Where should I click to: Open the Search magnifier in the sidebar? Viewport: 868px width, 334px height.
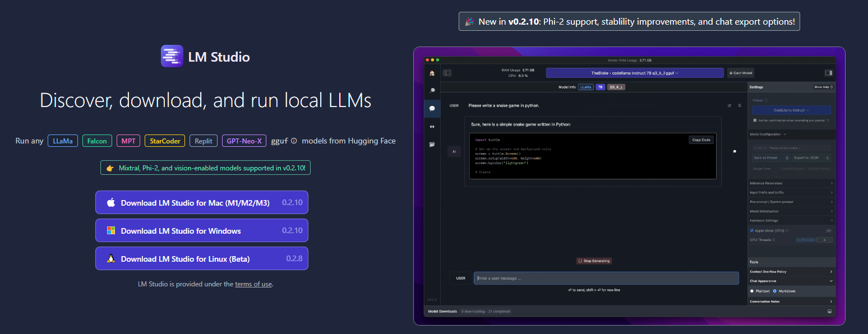(x=432, y=90)
